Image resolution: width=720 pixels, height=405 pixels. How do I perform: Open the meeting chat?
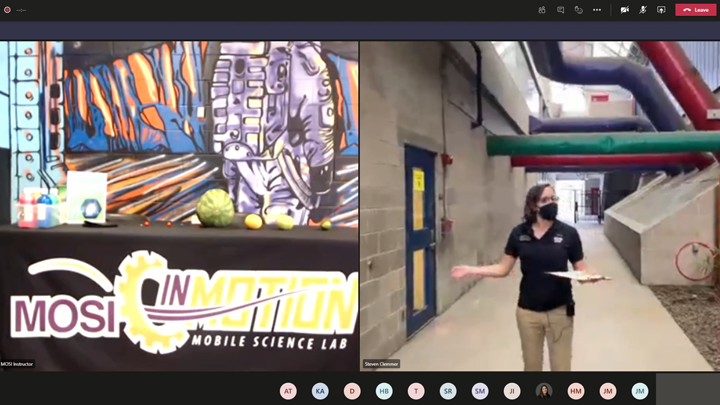(560, 10)
